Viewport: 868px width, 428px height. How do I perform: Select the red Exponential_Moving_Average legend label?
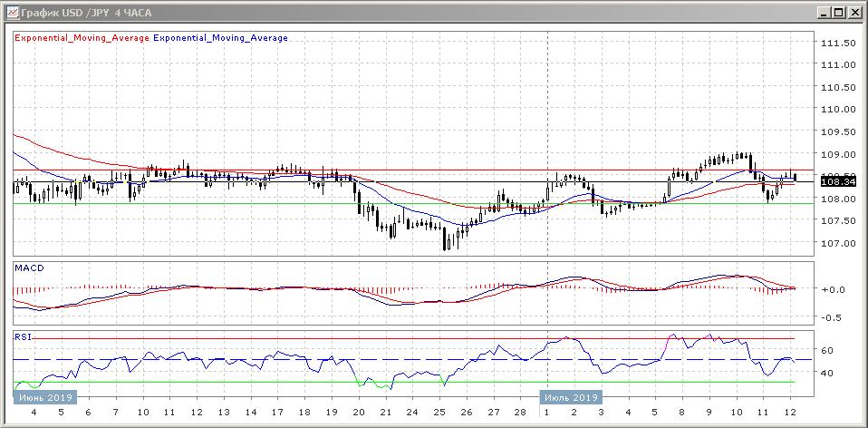[x=82, y=38]
